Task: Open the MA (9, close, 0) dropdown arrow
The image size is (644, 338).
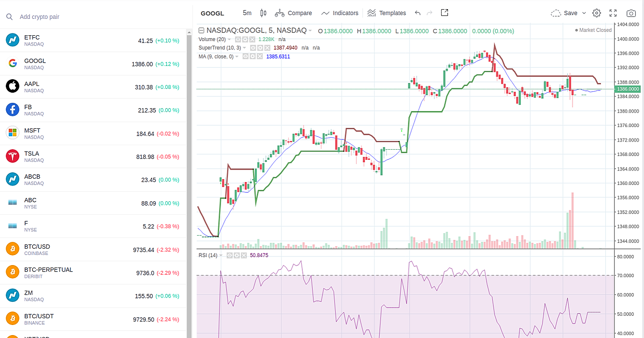Action: pyautogui.click(x=237, y=56)
